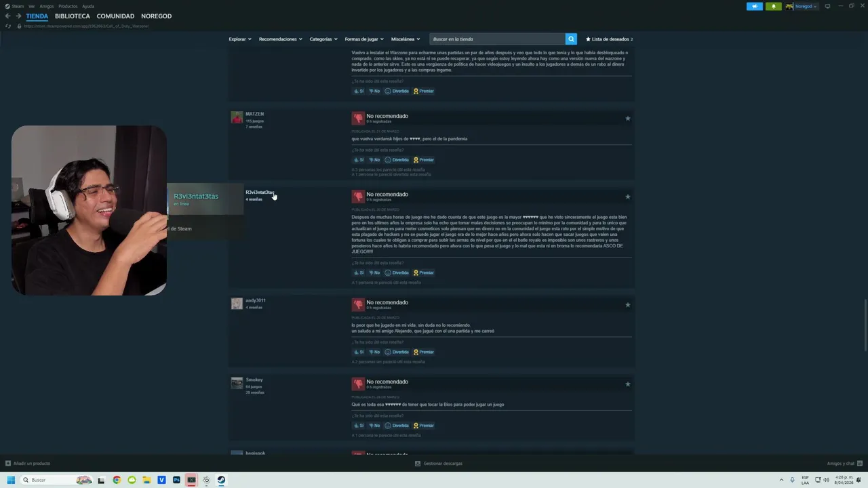
Task: Switch to the BIBLIOTECA tab
Action: click(73, 16)
